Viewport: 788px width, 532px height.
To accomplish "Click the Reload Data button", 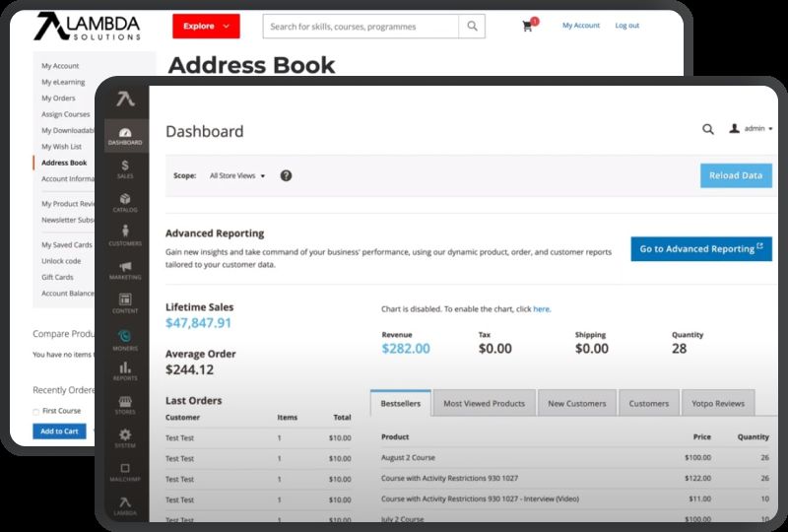I will [x=736, y=175].
